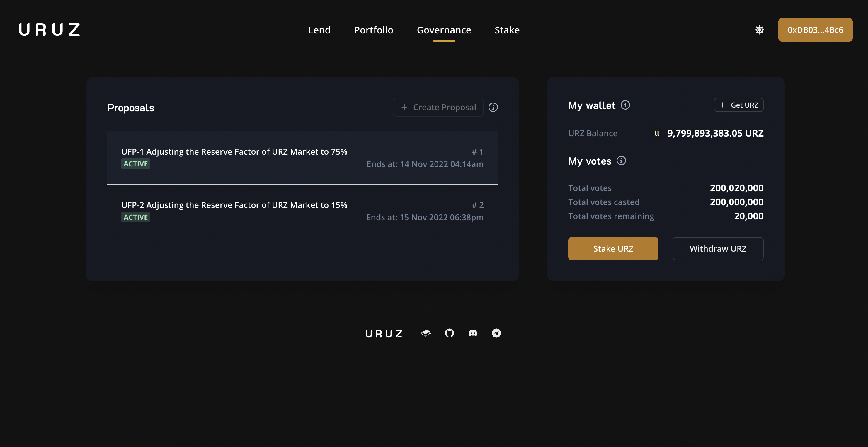Viewport: 868px width, 447px height.
Task: Click the My wallet info icon
Action: 625,105
